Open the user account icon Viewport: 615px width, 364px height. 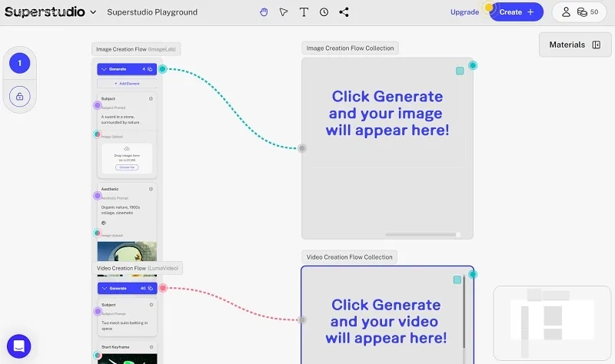(x=566, y=12)
